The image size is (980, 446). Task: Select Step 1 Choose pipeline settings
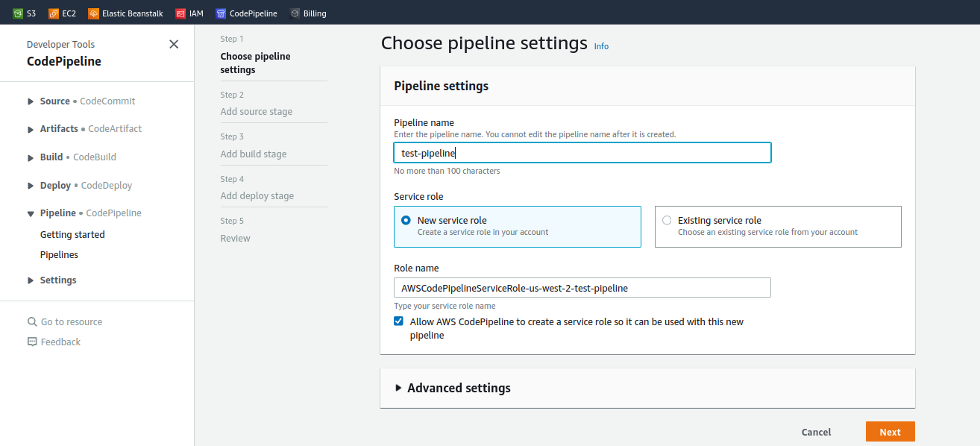255,63
